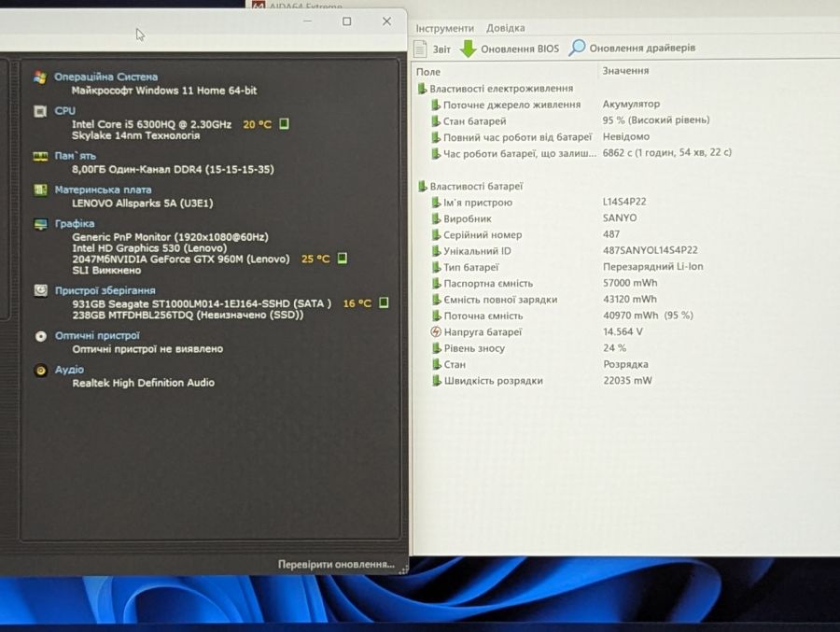Click the motherboard icon

[x=40, y=190]
